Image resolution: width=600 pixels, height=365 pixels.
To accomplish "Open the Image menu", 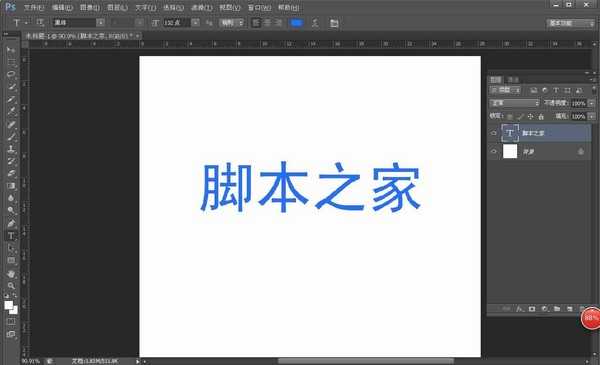I will [x=90, y=7].
